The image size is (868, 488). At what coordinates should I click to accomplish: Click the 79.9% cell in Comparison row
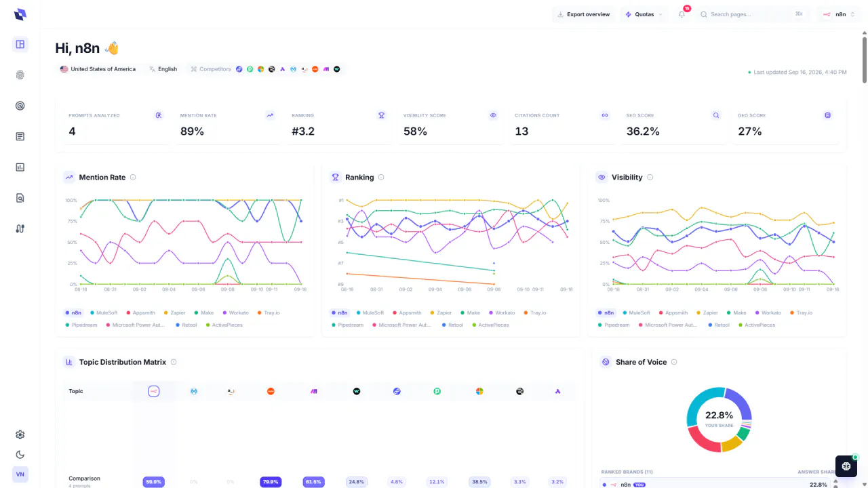[x=271, y=482]
